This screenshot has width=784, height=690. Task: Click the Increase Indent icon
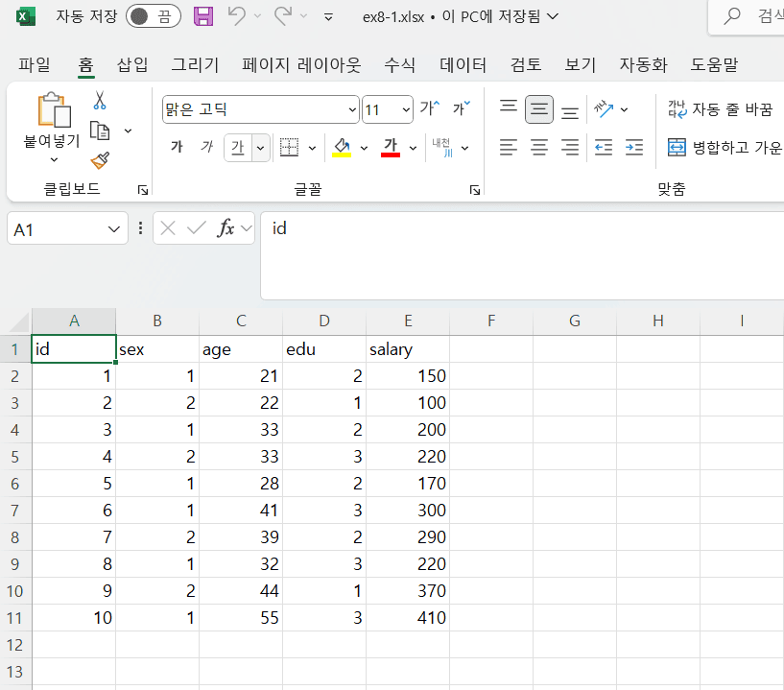coord(633,148)
